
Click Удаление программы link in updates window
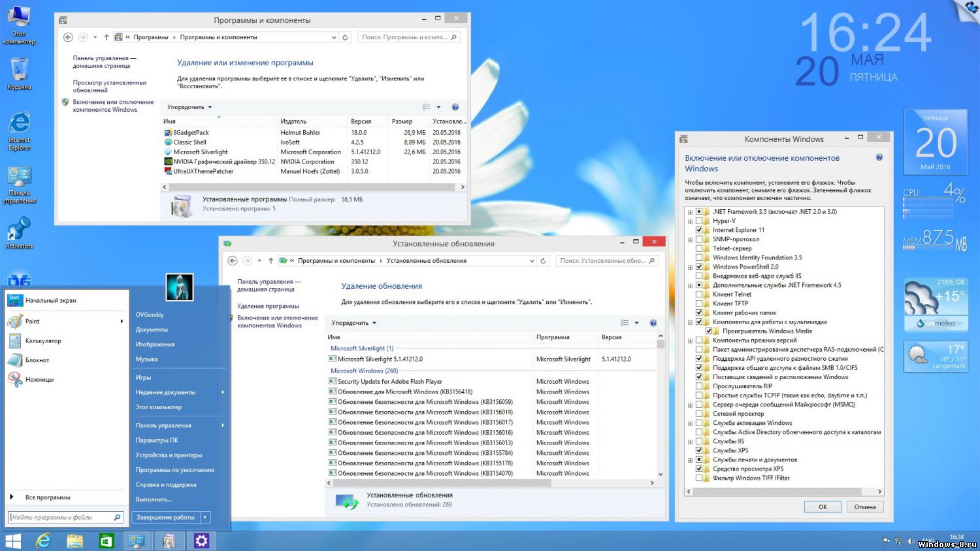[268, 306]
